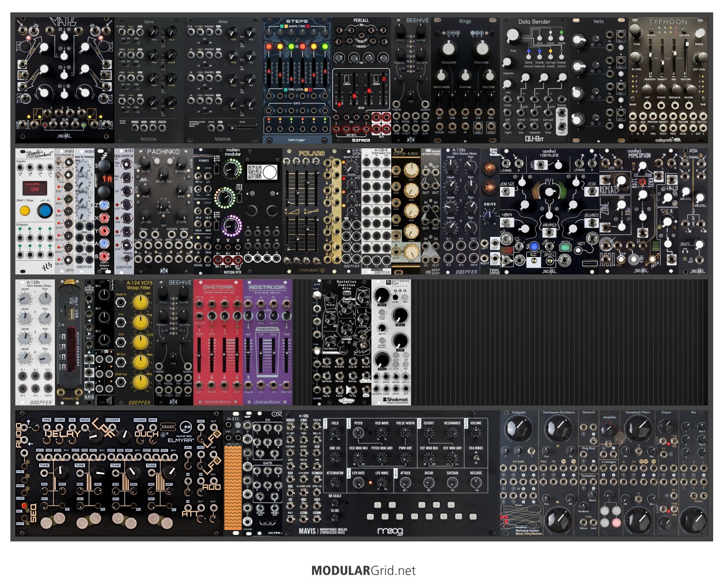728x581 pixels.
Task: Click the A-138s mixer beside USB Music Speakers
Action: (x=35, y=342)
